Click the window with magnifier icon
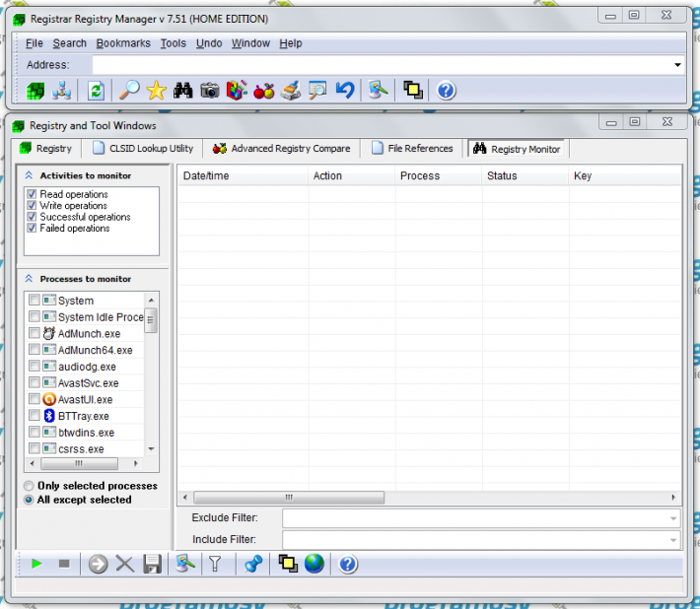The height and width of the screenshot is (609, 700). [317, 91]
